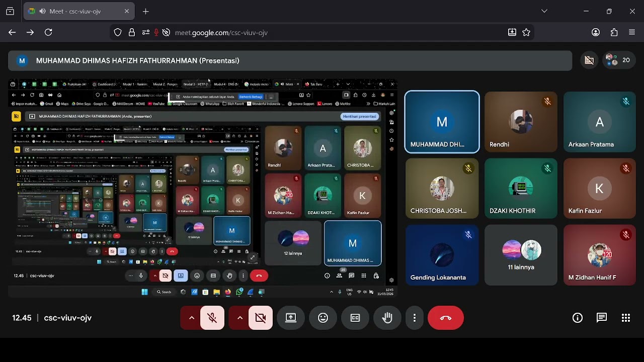Click the presentation pin-off icon near participants
The width and height of the screenshot is (644, 362).
click(x=589, y=60)
